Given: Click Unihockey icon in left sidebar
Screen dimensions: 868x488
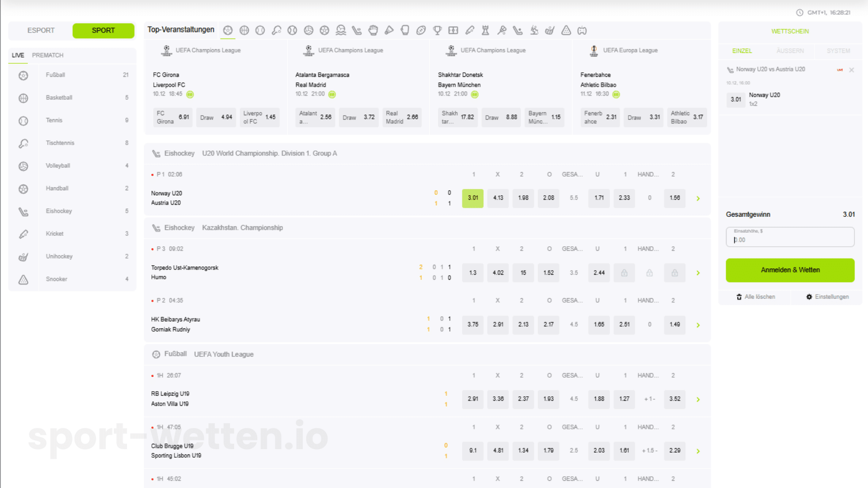Looking at the screenshot, I should tap(23, 257).
